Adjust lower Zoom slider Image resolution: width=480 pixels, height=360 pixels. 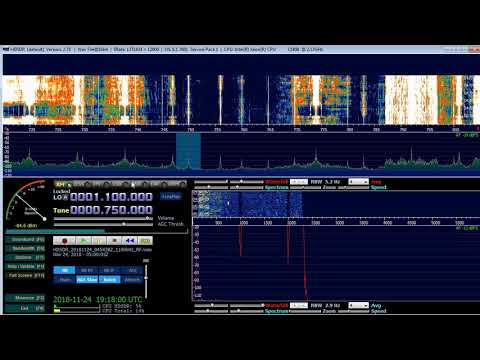point(305,311)
